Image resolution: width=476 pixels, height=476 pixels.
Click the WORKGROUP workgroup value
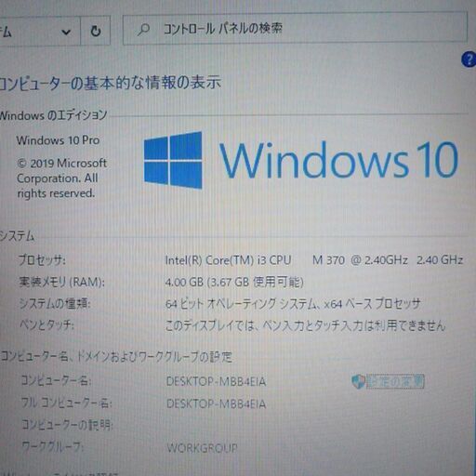202,448
